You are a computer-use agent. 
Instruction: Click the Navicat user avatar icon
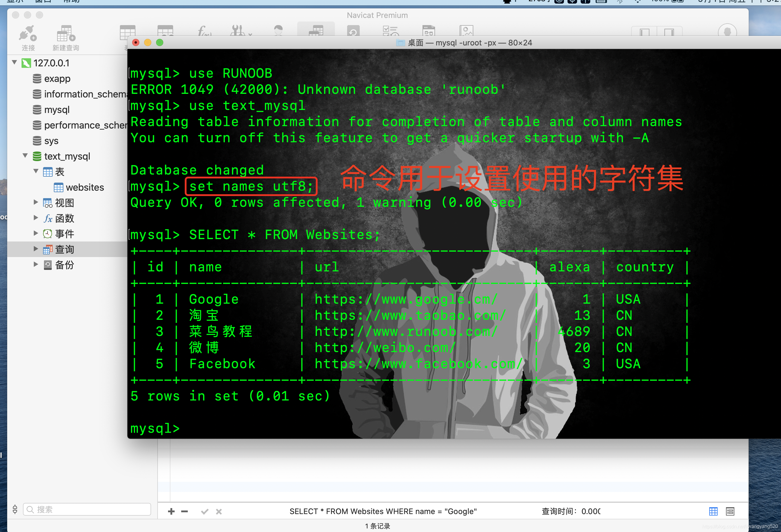pyautogui.click(x=727, y=30)
